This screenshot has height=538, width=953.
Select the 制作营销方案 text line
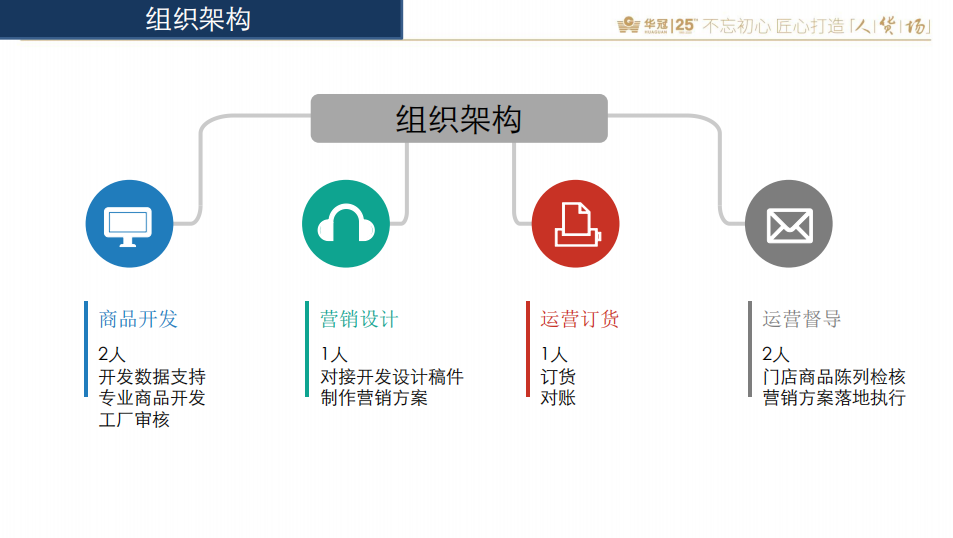[x=374, y=398]
